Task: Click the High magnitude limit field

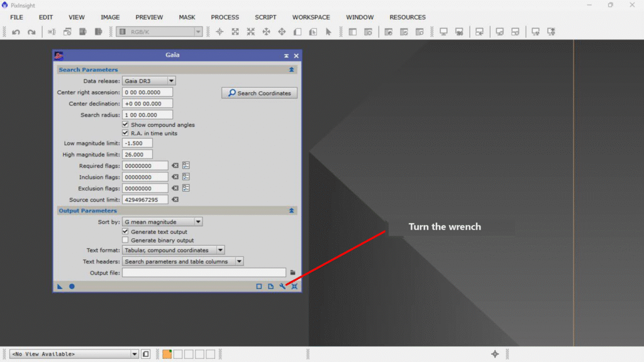Action: coord(137,155)
